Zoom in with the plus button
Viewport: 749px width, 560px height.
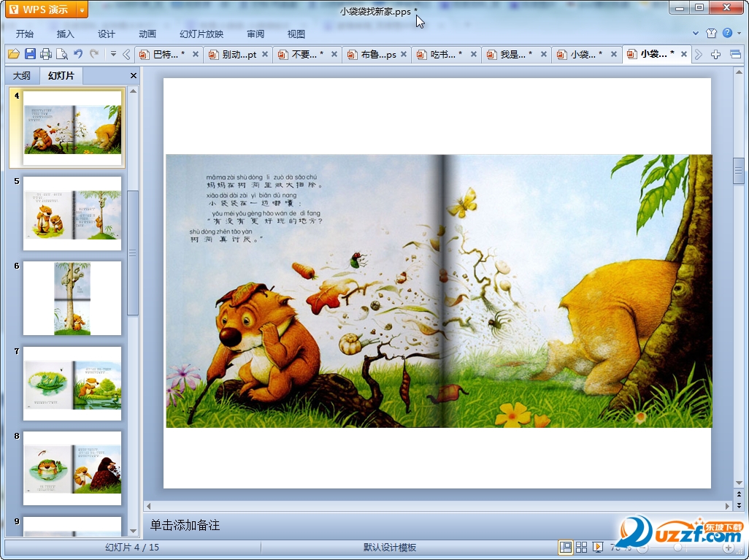pos(729,548)
